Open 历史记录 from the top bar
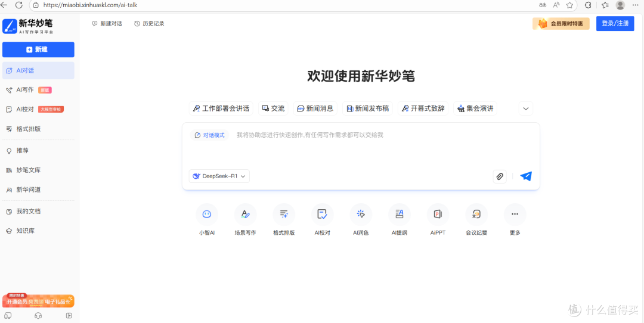 pyautogui.click(x=149, y=23)
